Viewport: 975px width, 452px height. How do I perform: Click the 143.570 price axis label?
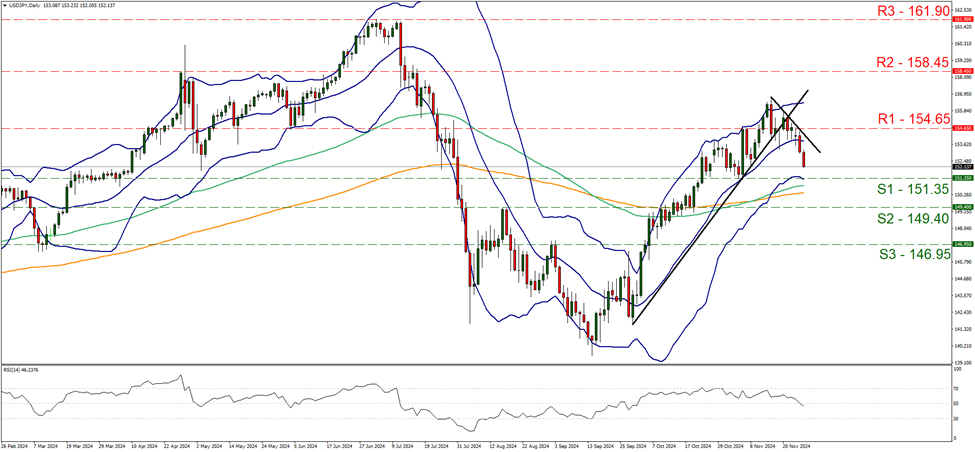[961, 295]
